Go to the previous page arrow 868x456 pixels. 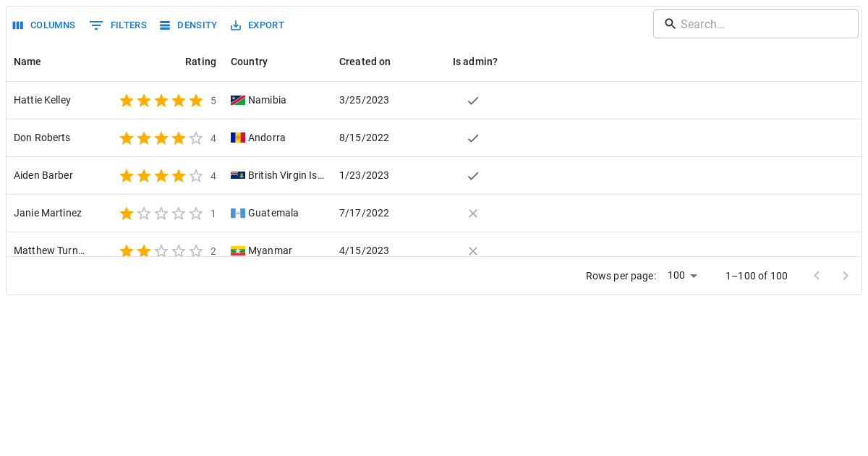(817, 276)
